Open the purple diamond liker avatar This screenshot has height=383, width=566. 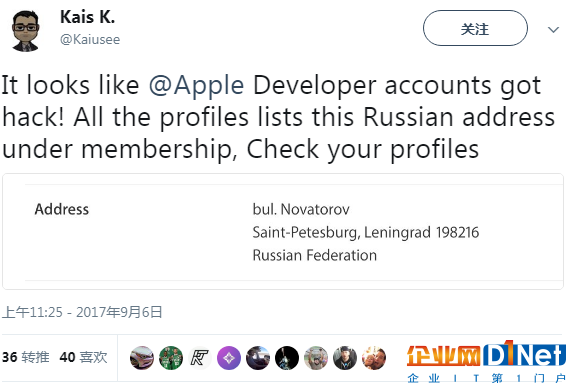point(229,358)
